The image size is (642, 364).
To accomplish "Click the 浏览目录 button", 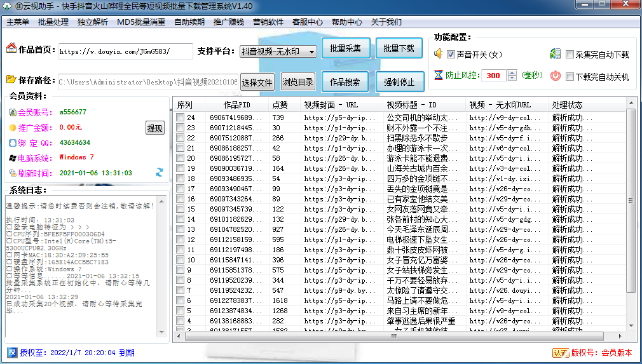I will [297, 82].
